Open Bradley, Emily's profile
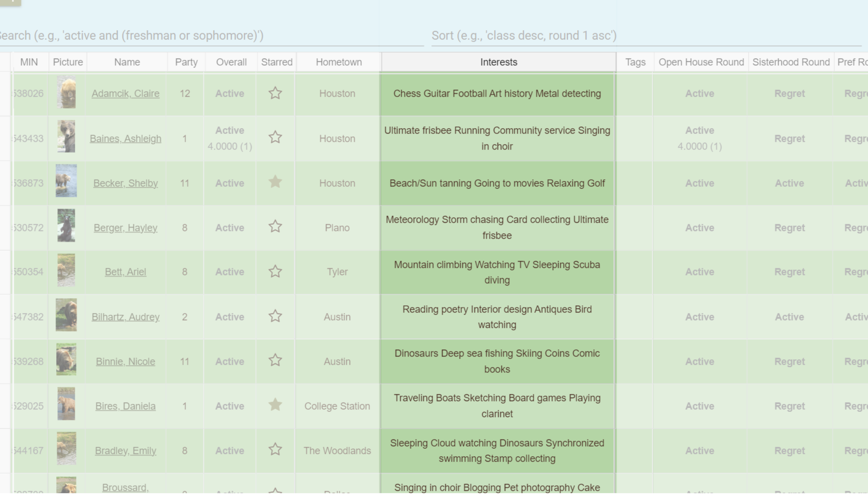The image size is (868, 496). (125, 450)
